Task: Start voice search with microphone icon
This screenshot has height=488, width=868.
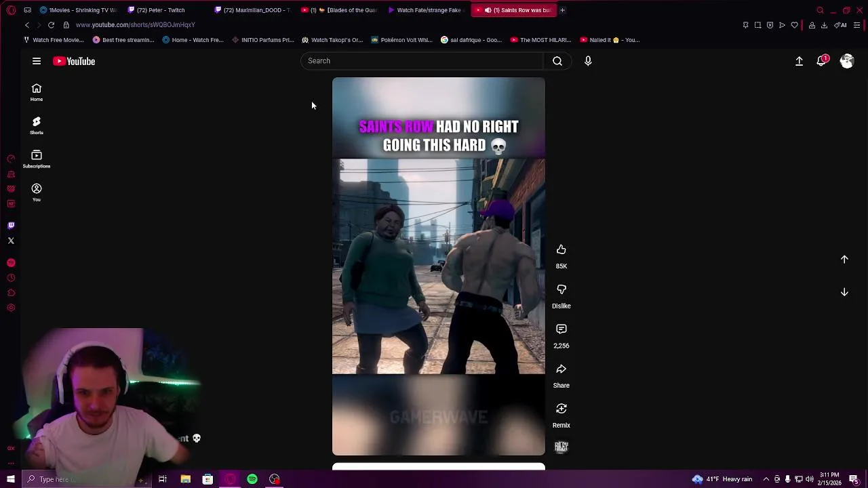Action: pos(588,61)
